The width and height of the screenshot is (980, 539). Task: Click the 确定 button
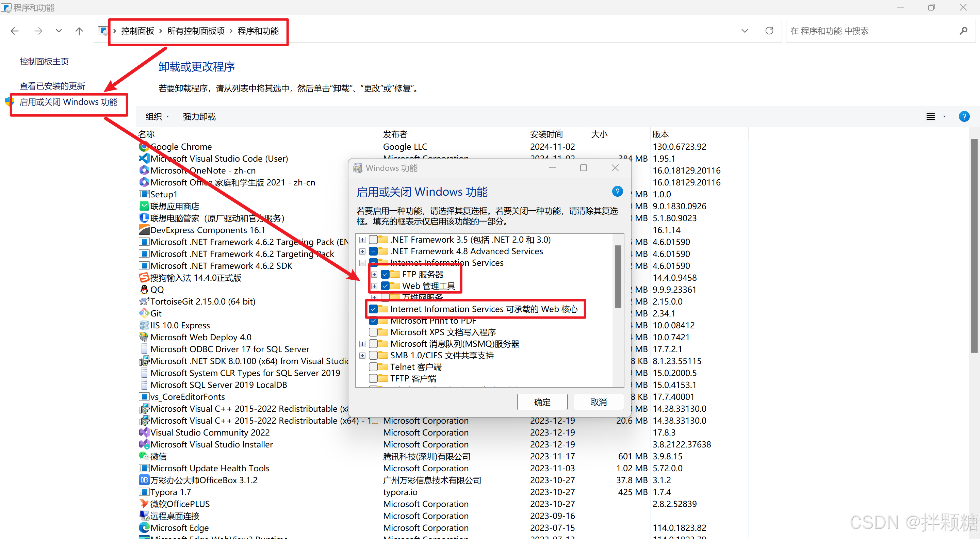pyautogui.click(x=542, y=402)
